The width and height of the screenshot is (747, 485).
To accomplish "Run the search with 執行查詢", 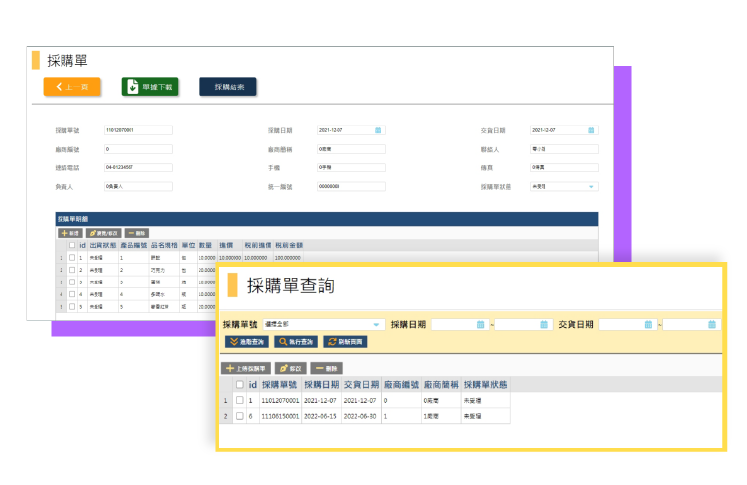I will click(x=297, y=341).
